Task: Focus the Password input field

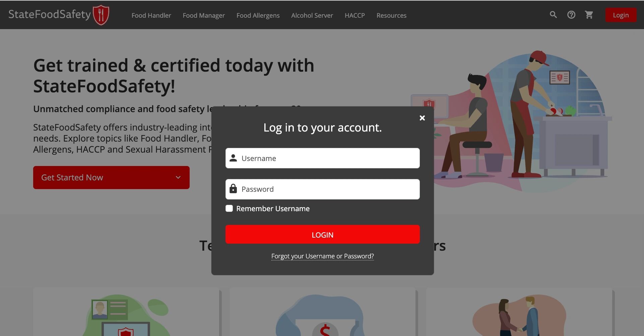Action: point(322,189)
